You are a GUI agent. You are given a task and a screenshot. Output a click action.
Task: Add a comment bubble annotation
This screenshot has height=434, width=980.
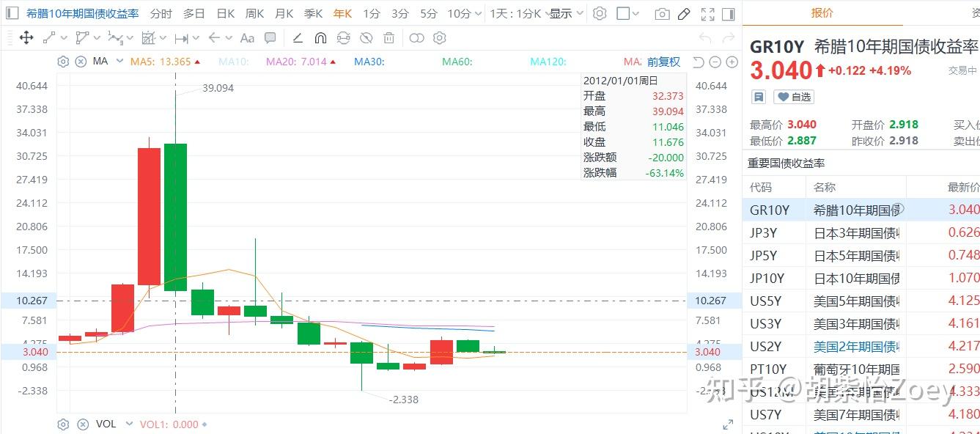point(270,38)
